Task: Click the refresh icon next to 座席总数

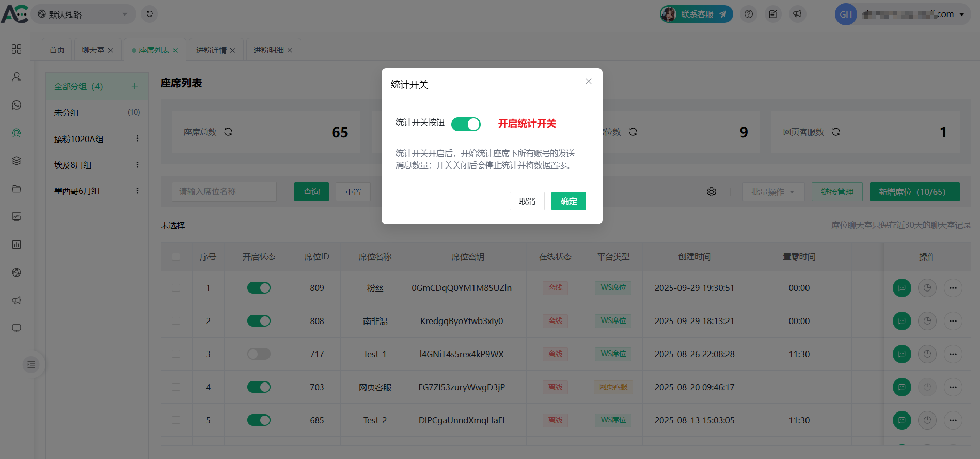Action: click(x=228, y=132)
